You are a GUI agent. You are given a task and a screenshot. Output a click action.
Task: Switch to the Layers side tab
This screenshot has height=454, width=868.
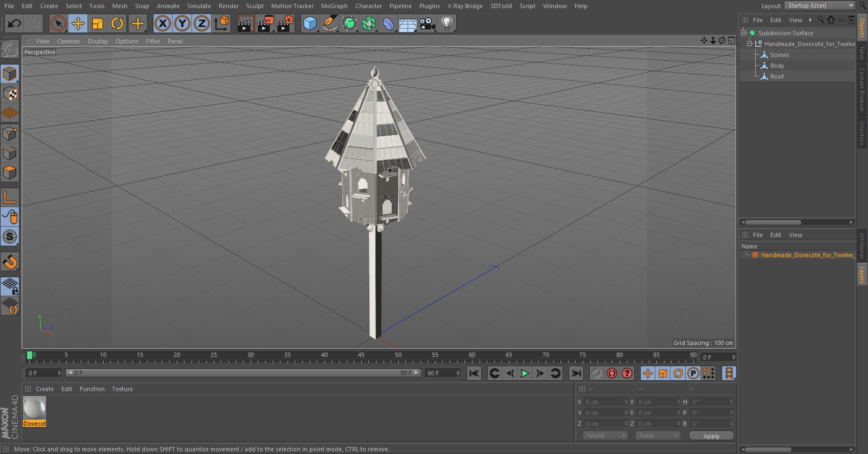861,275
